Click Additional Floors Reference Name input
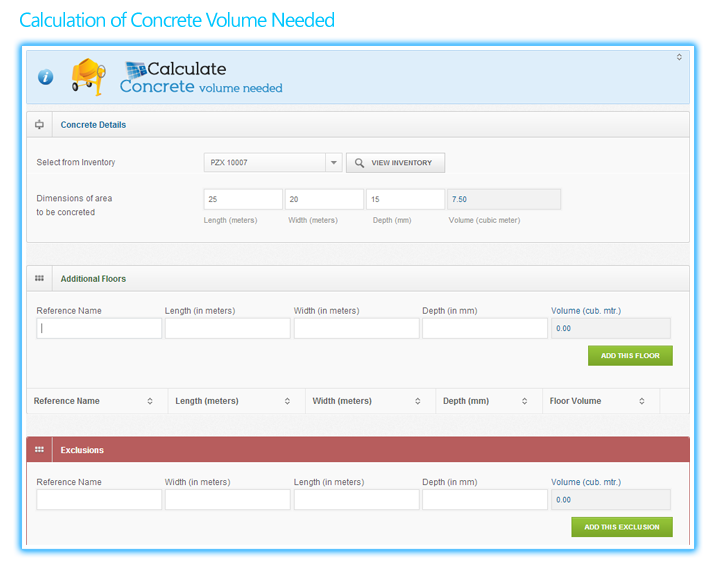The width and height of the screenshot is (716, 585). (x=99, y=328)
